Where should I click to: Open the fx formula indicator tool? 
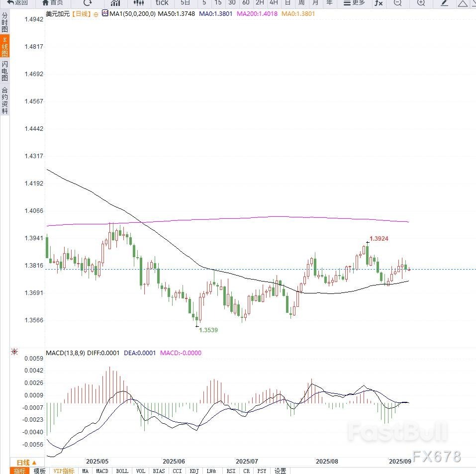[x=379, y=3]
